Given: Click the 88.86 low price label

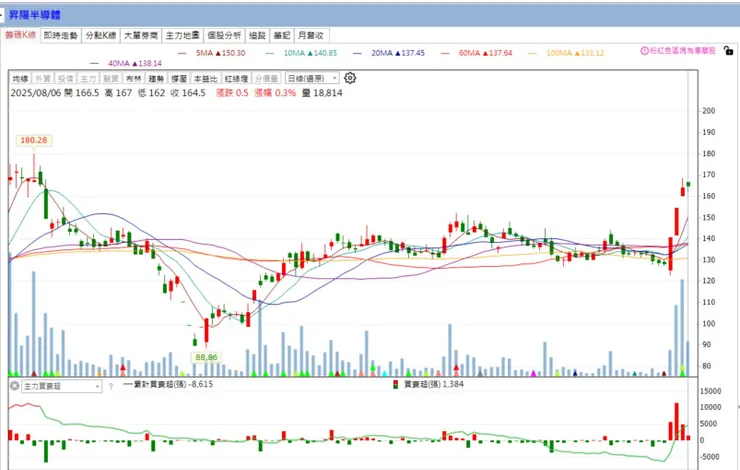Looking at the screenshot, I should click(x=206, y=357).
